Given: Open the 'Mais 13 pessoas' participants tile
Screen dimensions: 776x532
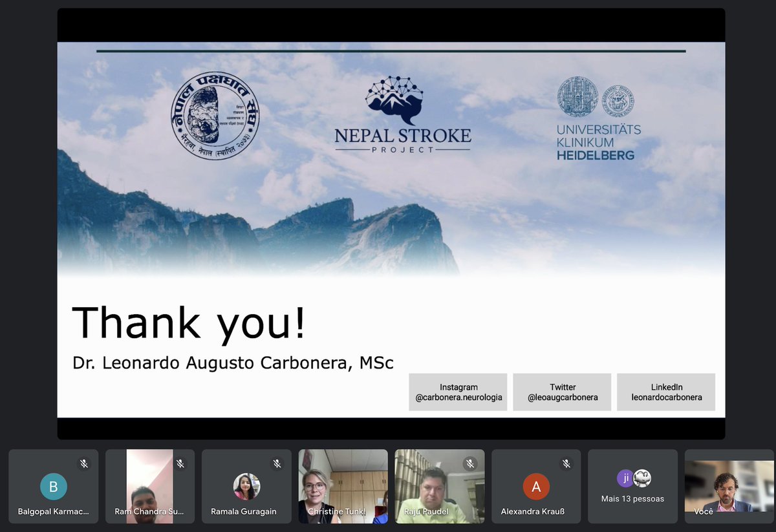Looking at the screenshot, I should pos(632,486).
